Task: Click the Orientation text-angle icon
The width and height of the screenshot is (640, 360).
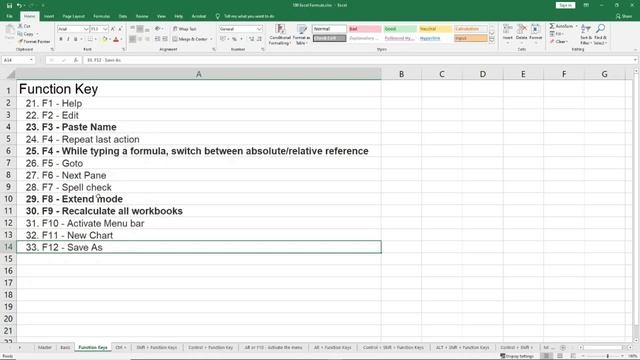Action: [x=158, y=29]
